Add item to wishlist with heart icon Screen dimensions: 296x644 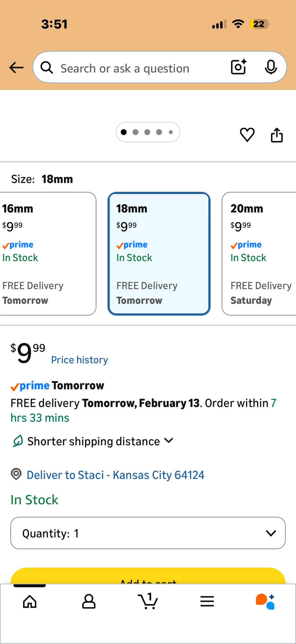[247, 135]
